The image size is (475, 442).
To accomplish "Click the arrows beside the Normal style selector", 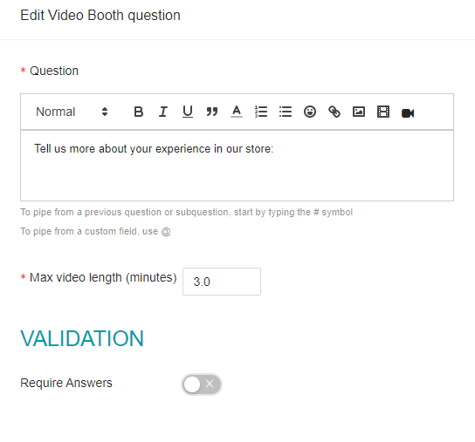I will [x=105, y=112].
